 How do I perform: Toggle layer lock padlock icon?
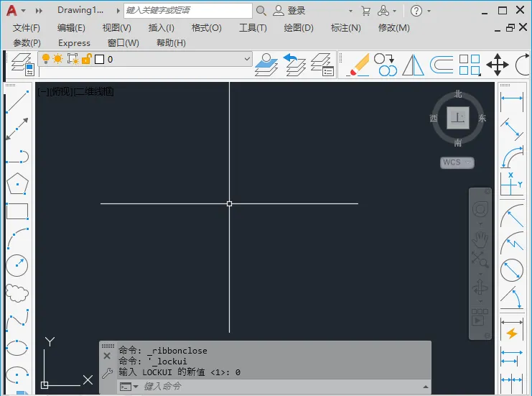coord(87,59)
